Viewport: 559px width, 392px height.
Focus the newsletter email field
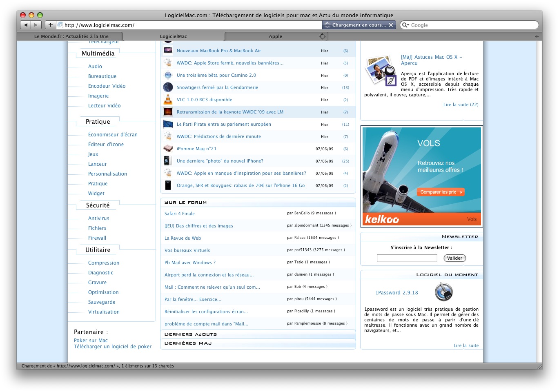(407, 258)
